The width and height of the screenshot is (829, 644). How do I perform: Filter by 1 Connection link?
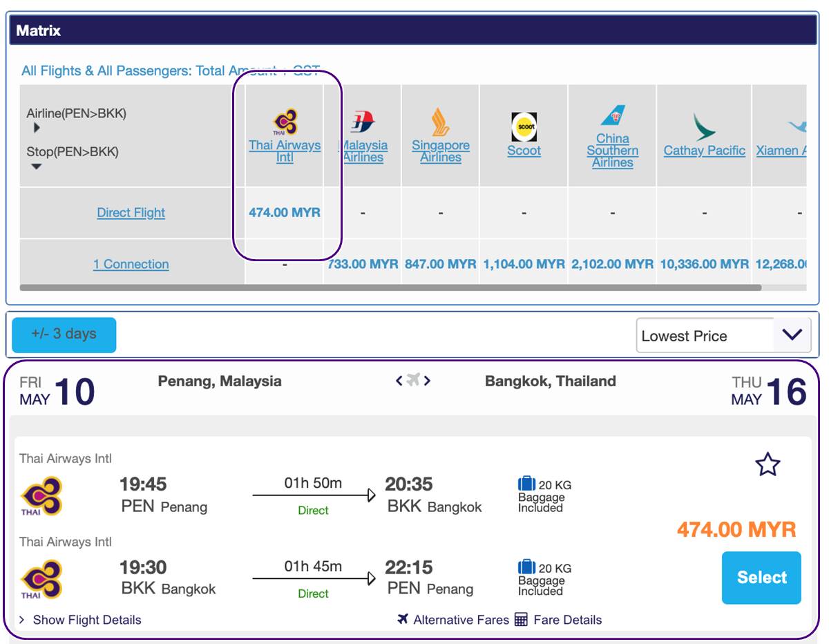click(x=131, y=264)
